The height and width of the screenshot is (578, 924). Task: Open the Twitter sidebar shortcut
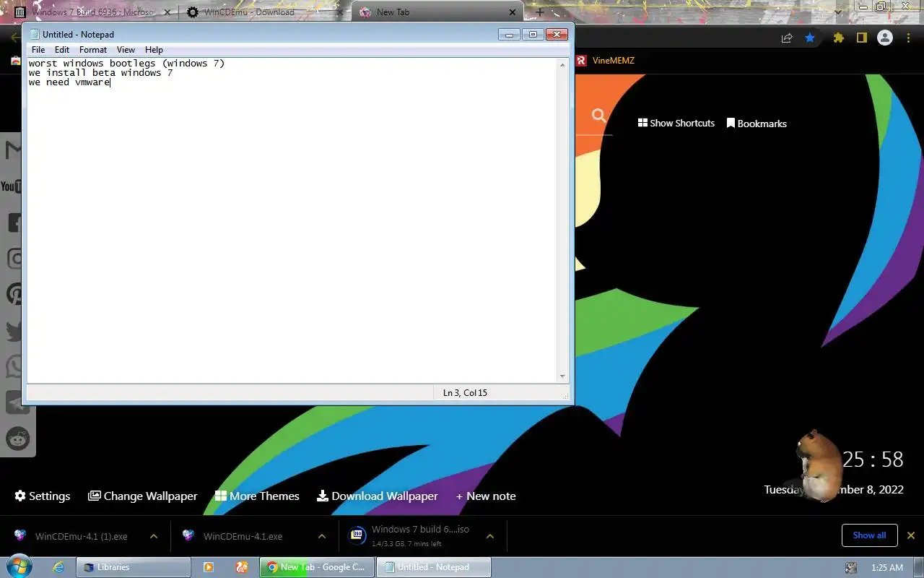(x=14, y=331)
